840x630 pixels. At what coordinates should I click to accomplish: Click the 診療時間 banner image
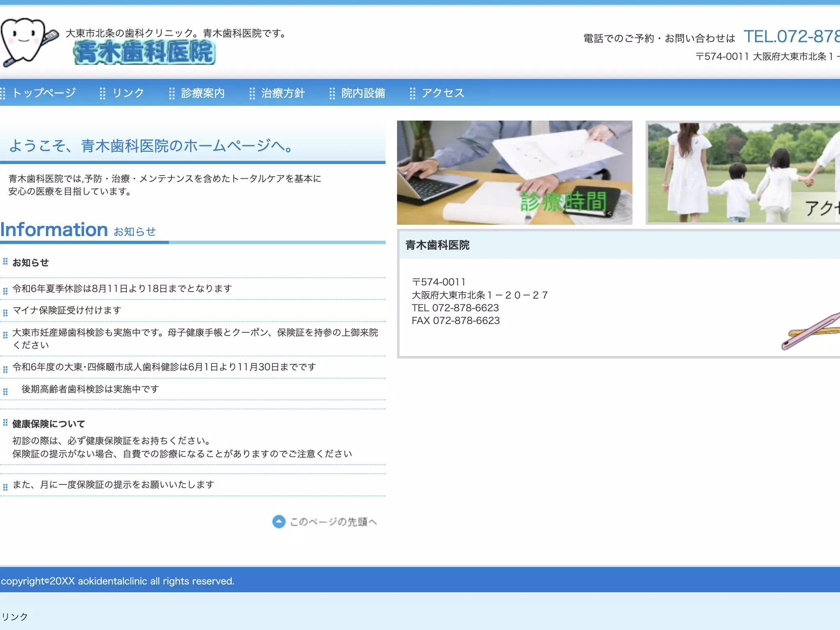point(515,172)
